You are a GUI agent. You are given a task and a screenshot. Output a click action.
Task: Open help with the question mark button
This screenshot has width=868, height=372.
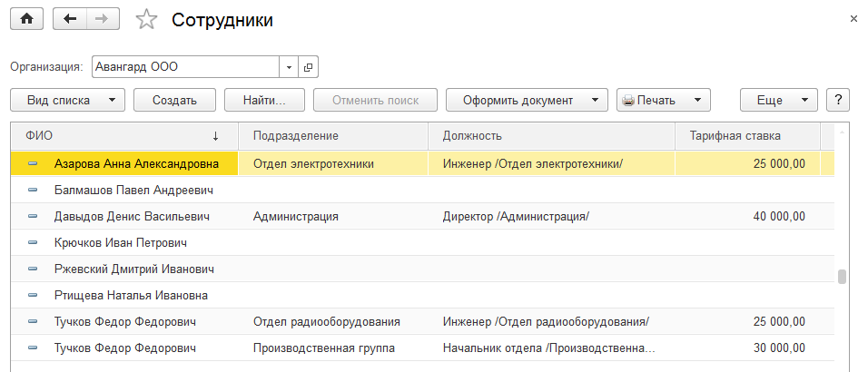[x=839, y=100]
